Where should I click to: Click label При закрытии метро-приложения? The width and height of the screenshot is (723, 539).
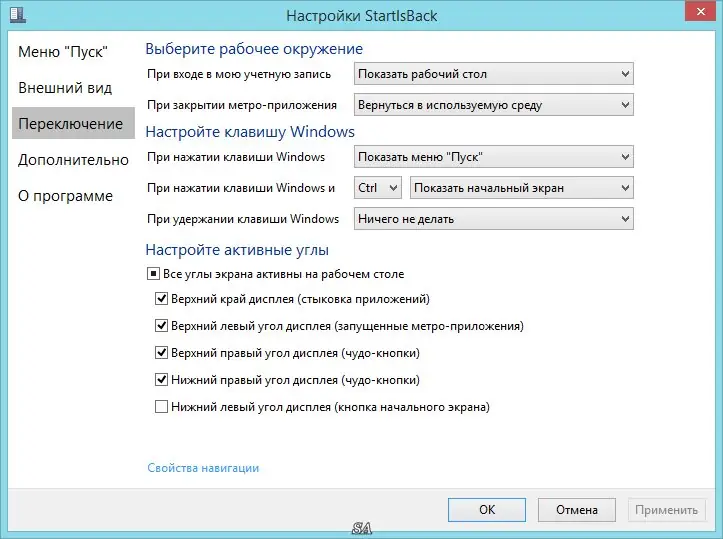(x=242, y=105)
